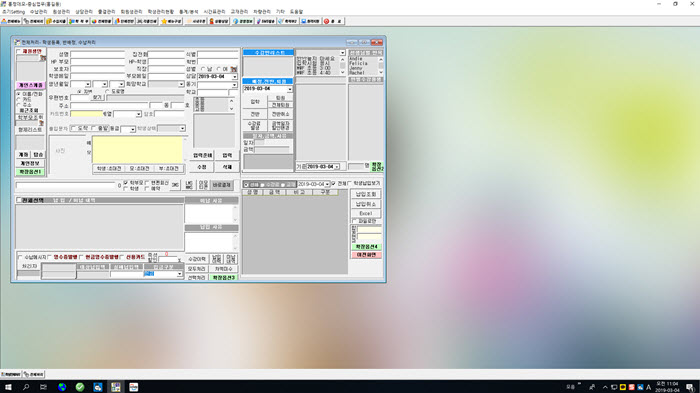700x393 pixels.
Task: Click the small icon beside the gender radio buttons
Action: tap(233, 69)
